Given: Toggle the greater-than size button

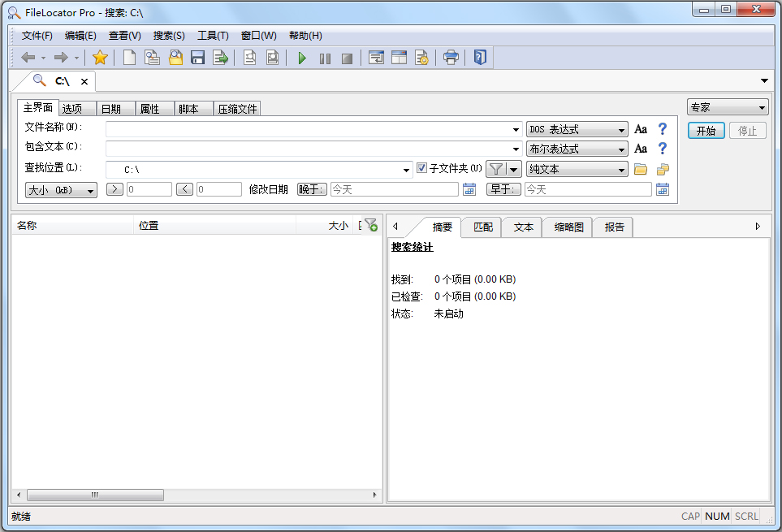Looking at the screenshot, I should pos(114,189).
